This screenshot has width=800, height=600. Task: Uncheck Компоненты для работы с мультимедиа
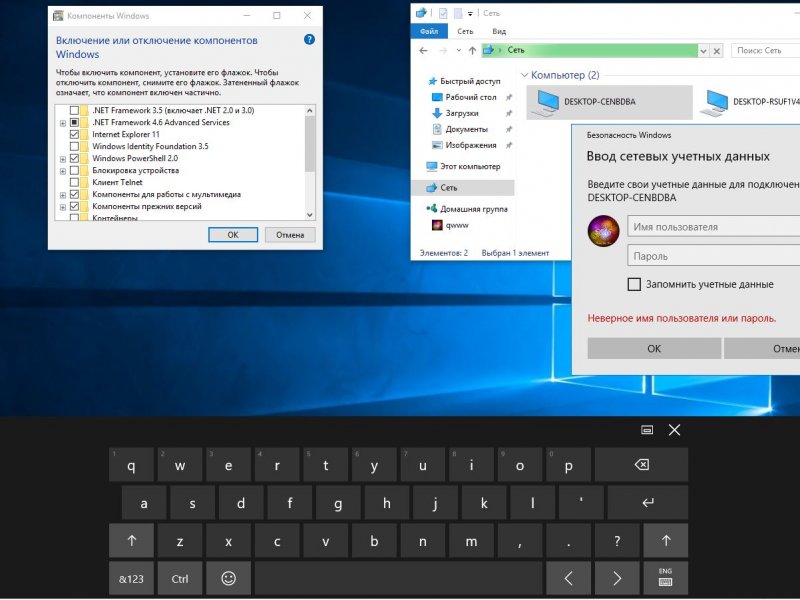pos(74,194)
